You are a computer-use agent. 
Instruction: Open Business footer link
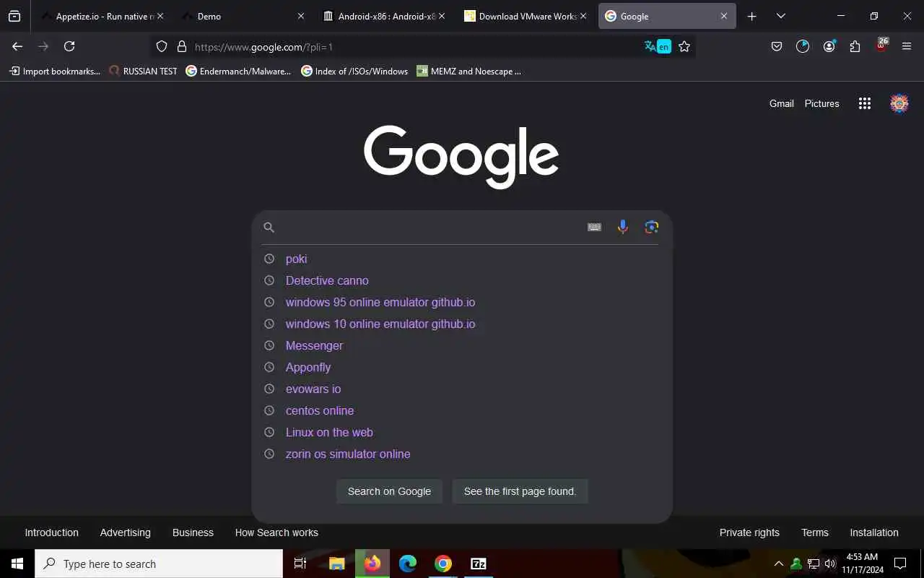(x=193, y=532)
